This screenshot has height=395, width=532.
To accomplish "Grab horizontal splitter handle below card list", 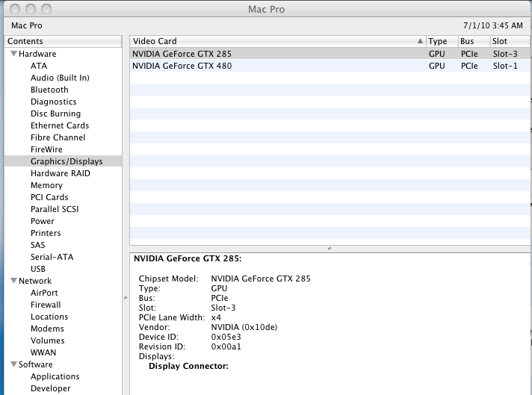I will point(330,249).
